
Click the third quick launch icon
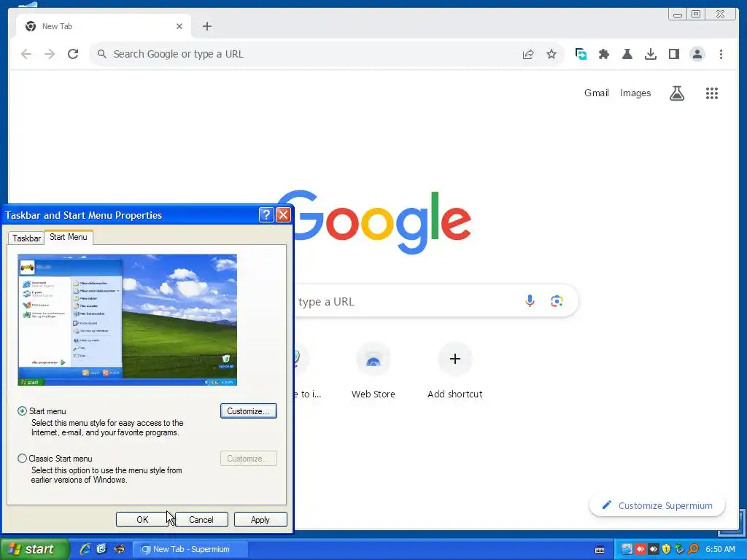[x=119, y=549]
